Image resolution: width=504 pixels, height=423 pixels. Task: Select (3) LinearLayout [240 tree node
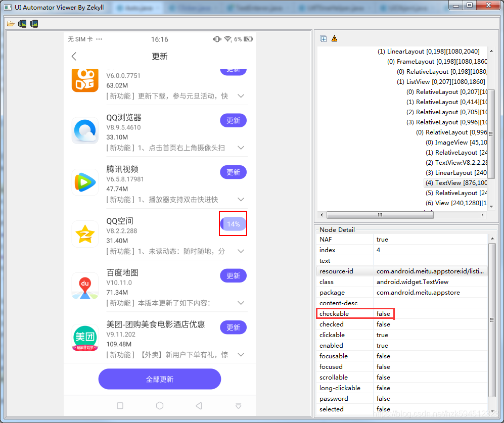coord(456,173)
